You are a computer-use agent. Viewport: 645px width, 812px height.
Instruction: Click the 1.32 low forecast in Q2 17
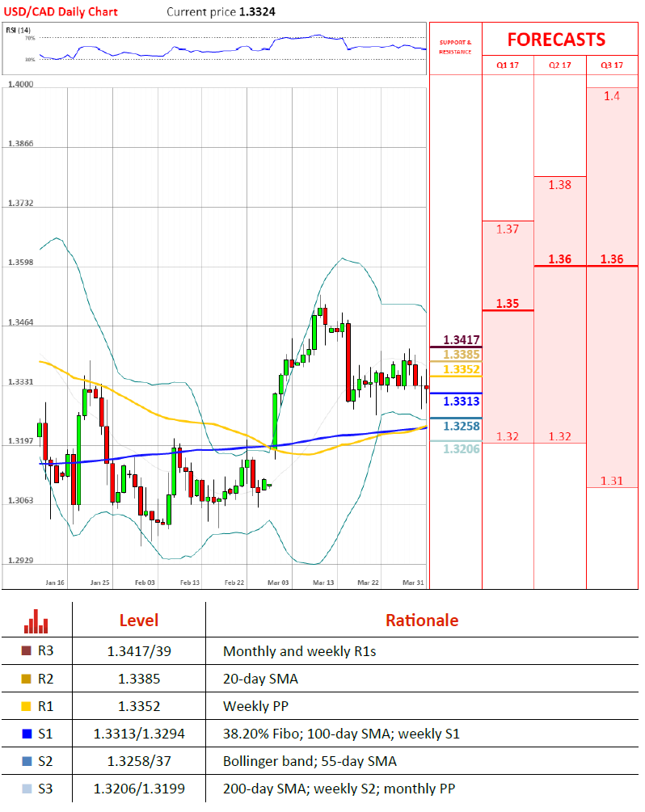(x=560, y=436)
